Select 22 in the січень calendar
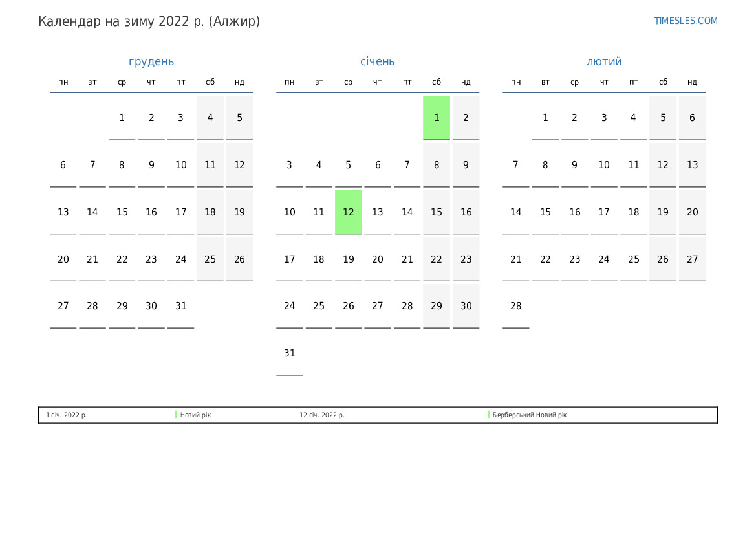The width and height of the screenshot is (756, 535). (x=437, y=259)
